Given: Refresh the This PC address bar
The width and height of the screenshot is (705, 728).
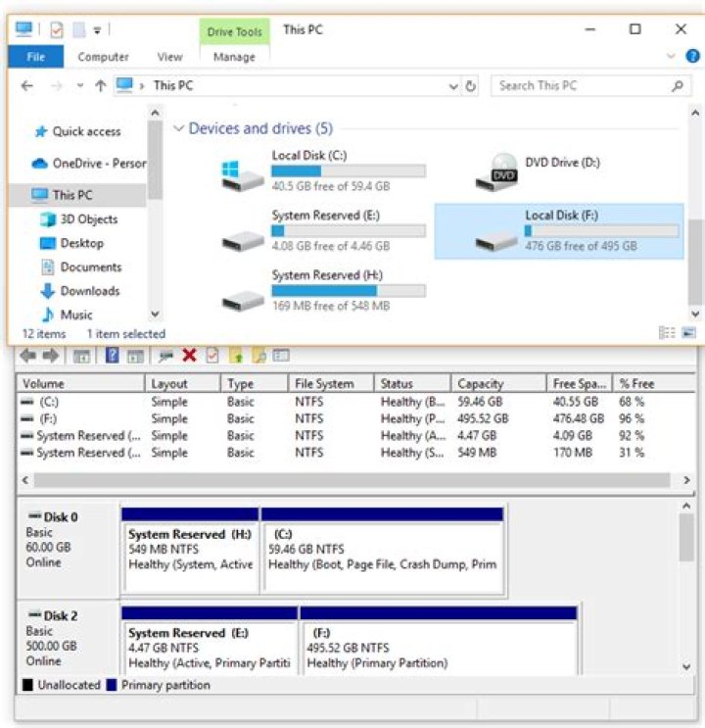Looking at the screenshot, I should (471, 86).
